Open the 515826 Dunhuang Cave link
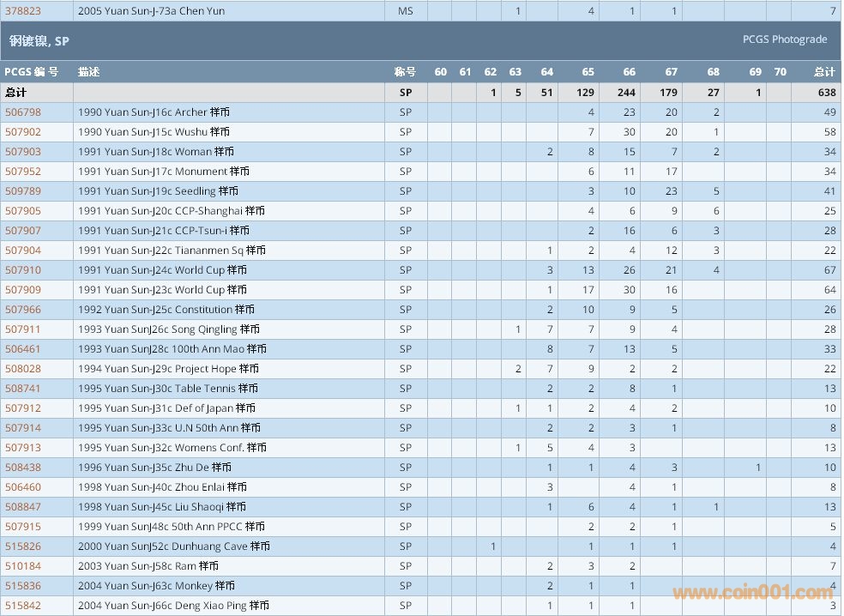844x616 pixels. (23, 547)
